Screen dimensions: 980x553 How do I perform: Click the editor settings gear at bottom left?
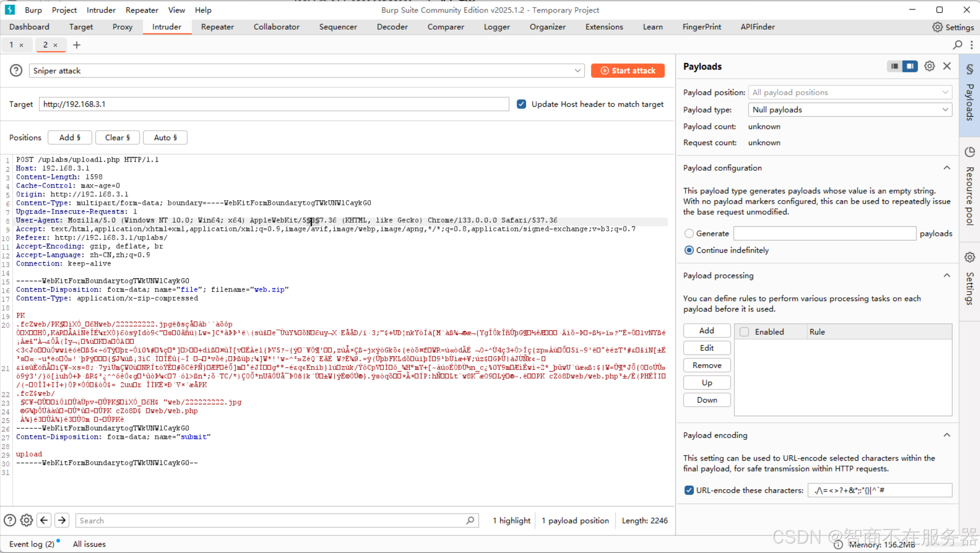pos(26,520)
